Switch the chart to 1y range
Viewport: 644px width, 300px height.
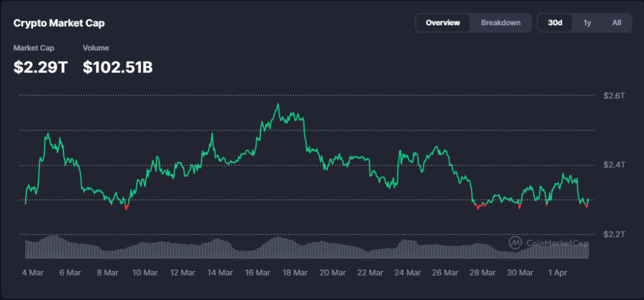tap(587, 23)
